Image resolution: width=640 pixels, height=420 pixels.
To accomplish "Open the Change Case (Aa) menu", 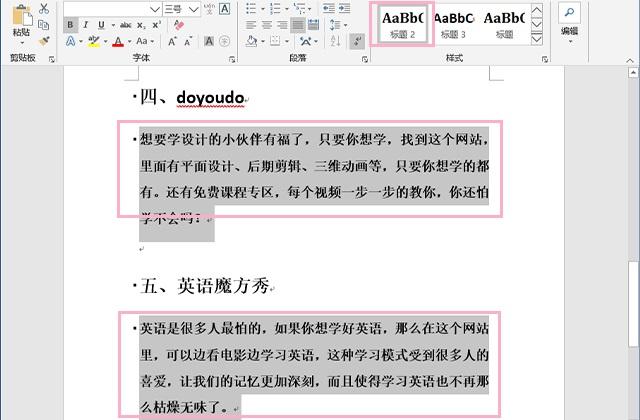I will pos(145,41).
